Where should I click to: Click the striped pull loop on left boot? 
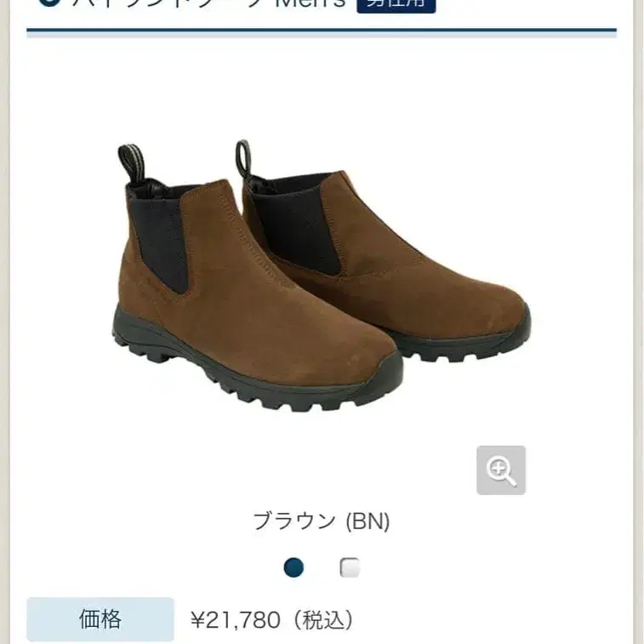[x=131, y=163]
